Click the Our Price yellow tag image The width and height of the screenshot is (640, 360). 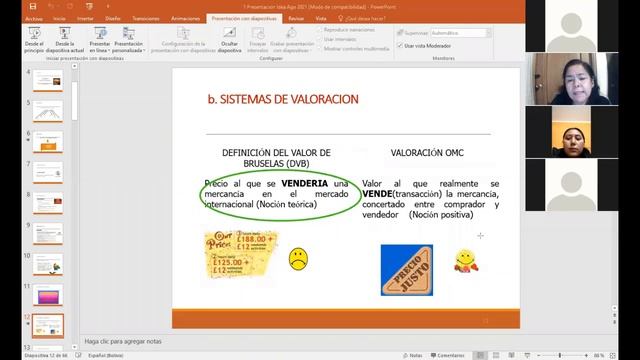point(241,255)
